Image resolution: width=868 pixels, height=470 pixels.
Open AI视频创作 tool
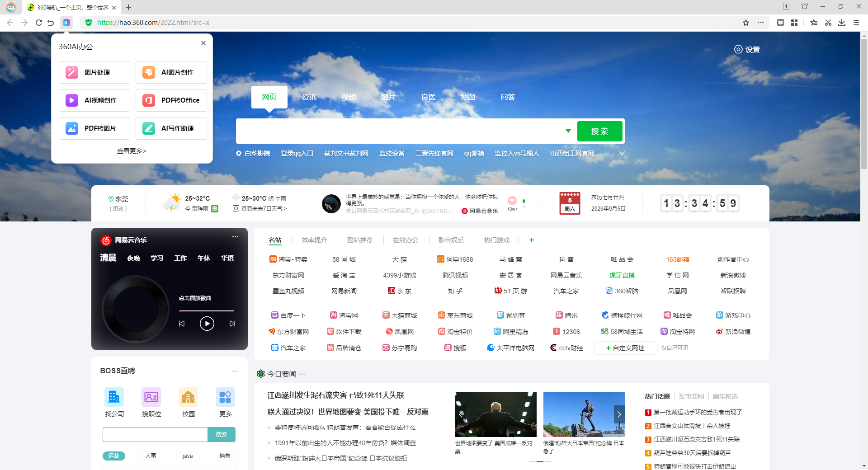coord(94,100)
